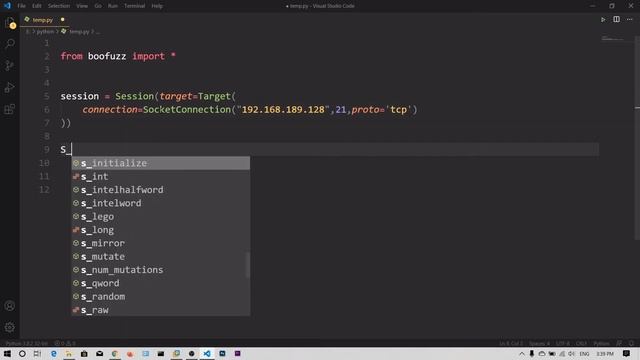640x360 pixels.
Task: Open the View menu
Action: click(x=82, y=6)
